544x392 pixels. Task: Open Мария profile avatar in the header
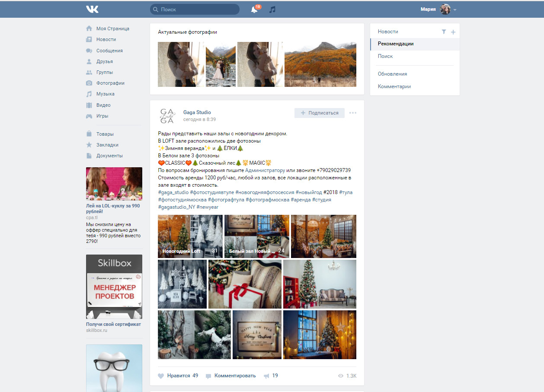(445, 9)
